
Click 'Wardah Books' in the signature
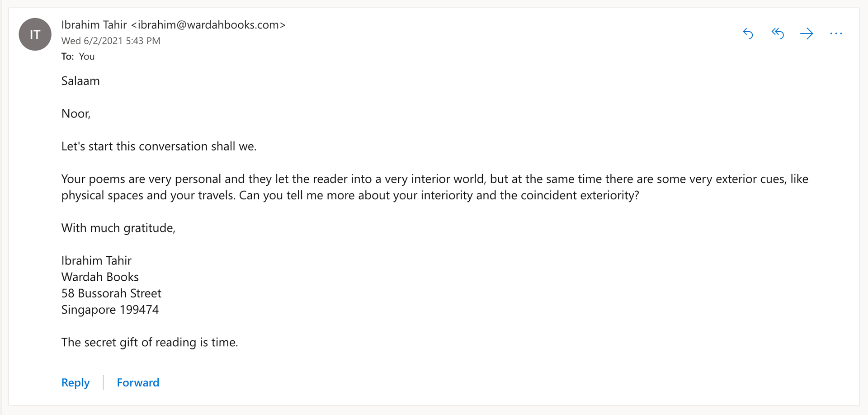coord(100,277)
